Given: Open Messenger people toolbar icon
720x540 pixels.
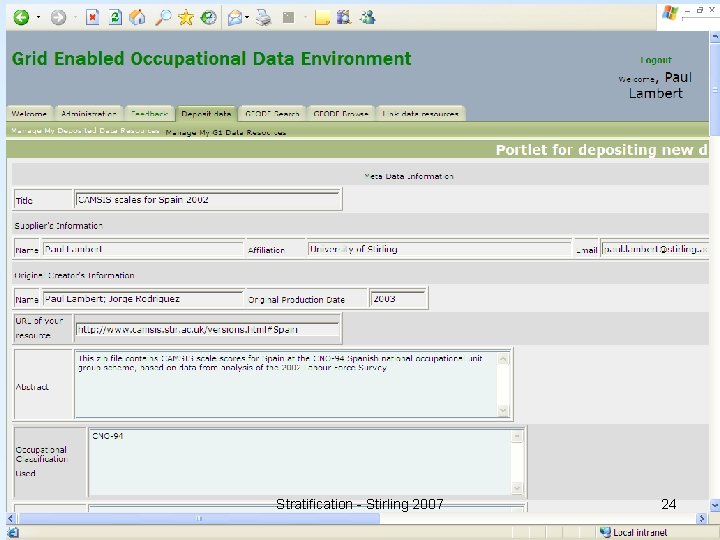Looking at the screenshot, I should [368, 18].
